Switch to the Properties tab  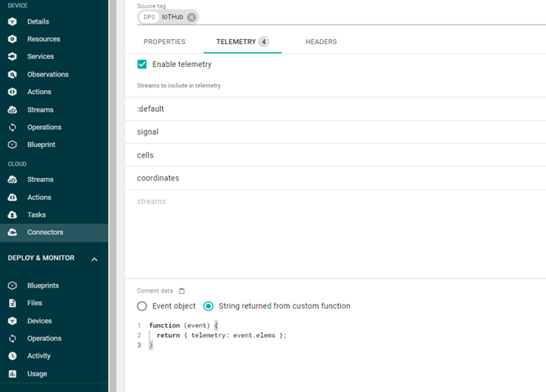point(164,42)
